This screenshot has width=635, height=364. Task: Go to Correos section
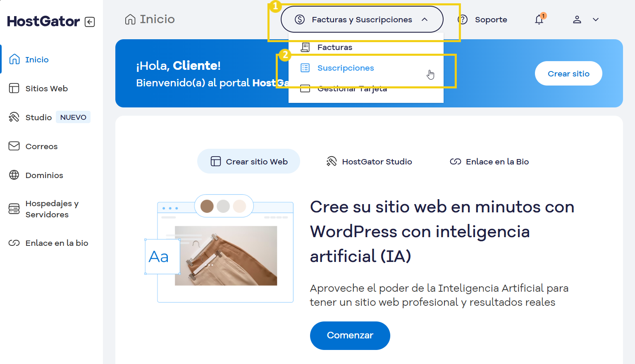coord(41,146)
